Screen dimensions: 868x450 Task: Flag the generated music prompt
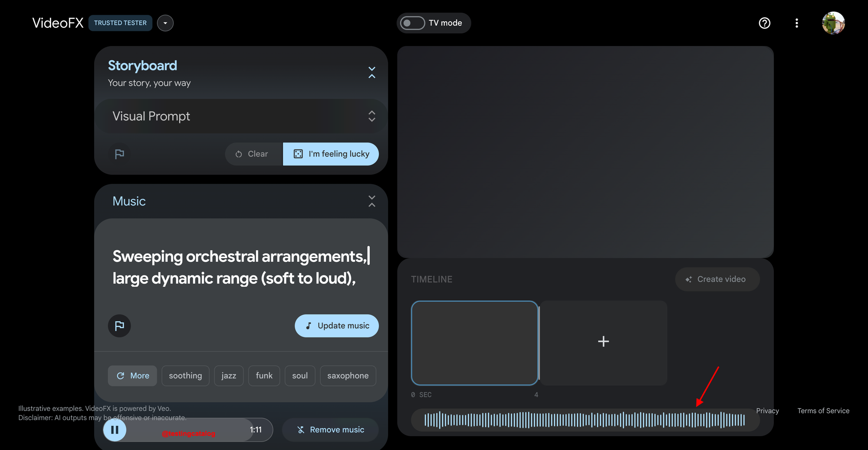(x=119, y=326)
